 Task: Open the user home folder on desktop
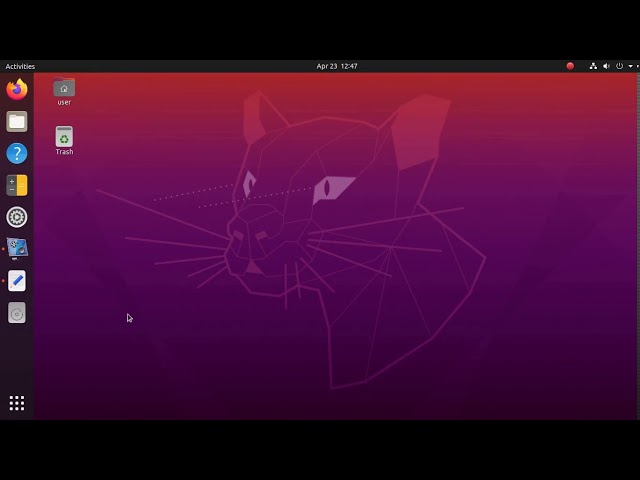tap(64, 92)
